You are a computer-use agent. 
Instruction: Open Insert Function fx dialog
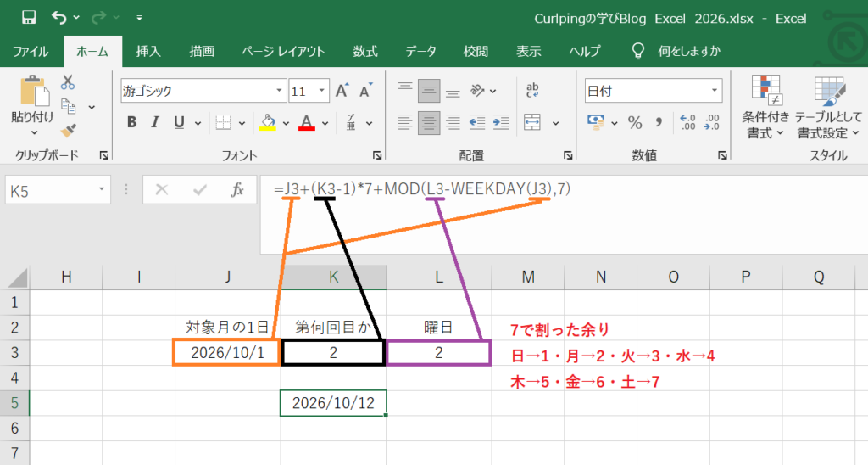click(x=237, y=190)
